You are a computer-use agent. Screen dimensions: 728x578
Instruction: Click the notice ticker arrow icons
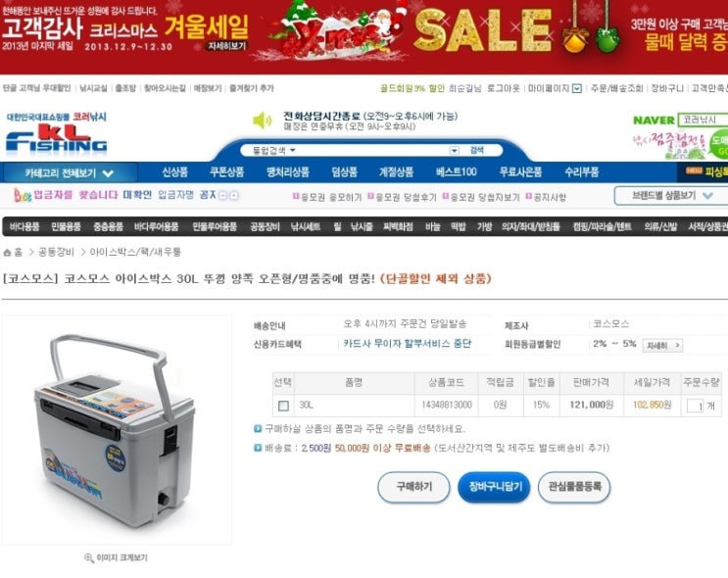pos(228,196)
